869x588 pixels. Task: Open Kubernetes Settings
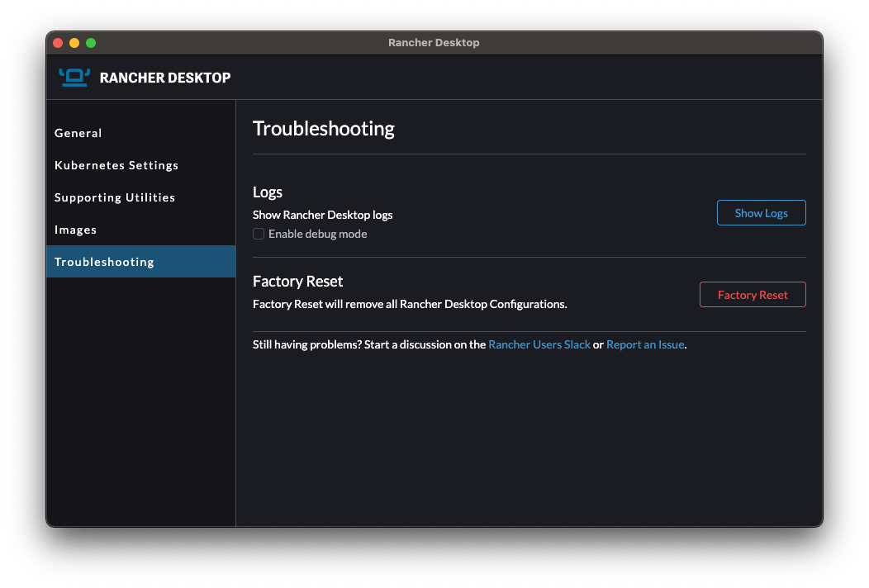[x=116, y=165]
